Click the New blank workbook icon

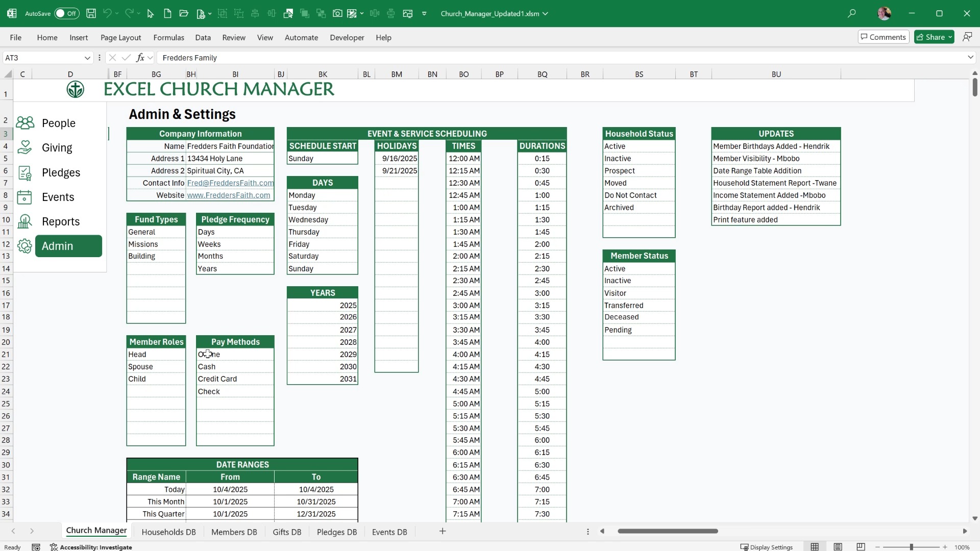pyautogui.click(x=167, y=13)
